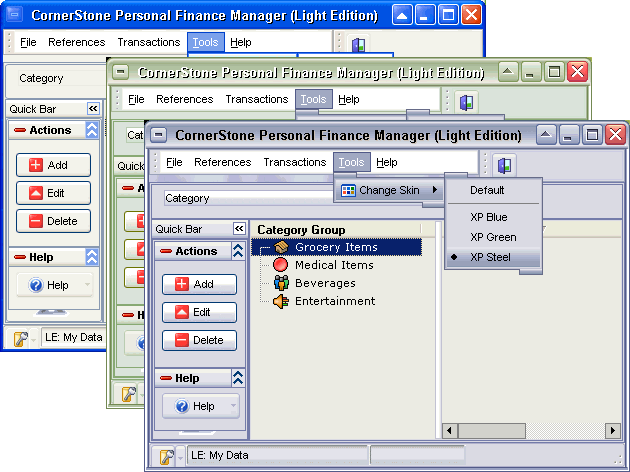Screen dimensions: 630x472
Task: Open the Help button dropdown arrow in steel window
Action: tap(233, 406)
